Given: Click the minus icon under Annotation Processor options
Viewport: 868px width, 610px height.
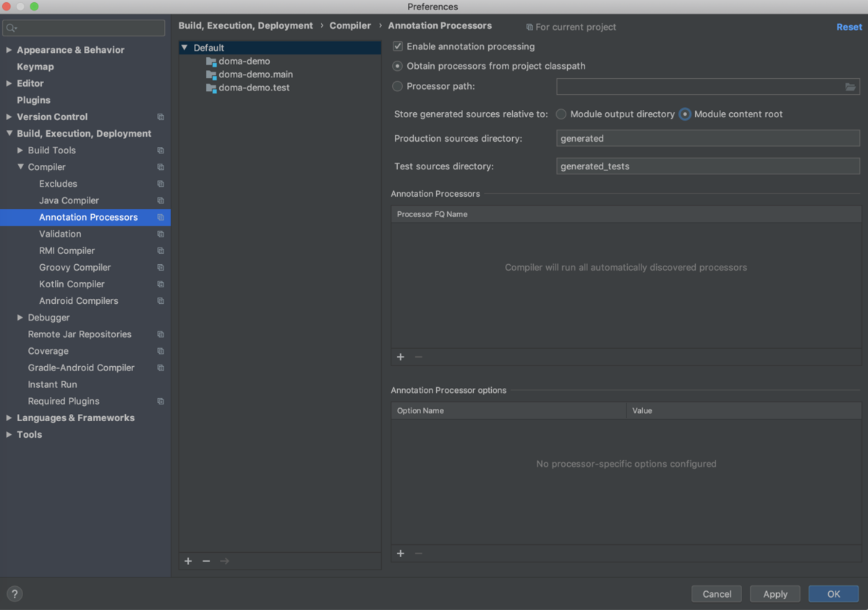Looking at the screenshot, I should coord(418,553).
